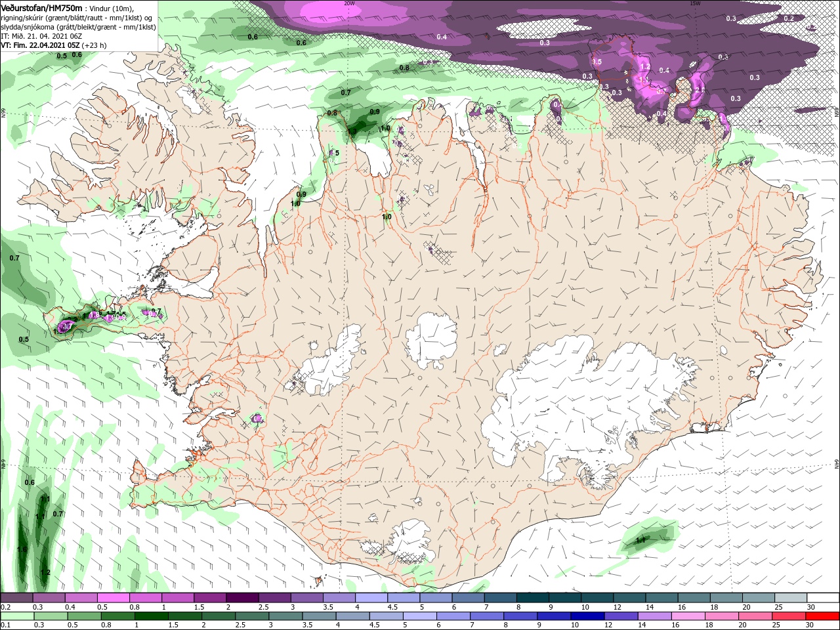Click the 'Veðurstofan/HM750m' title text

41,8
